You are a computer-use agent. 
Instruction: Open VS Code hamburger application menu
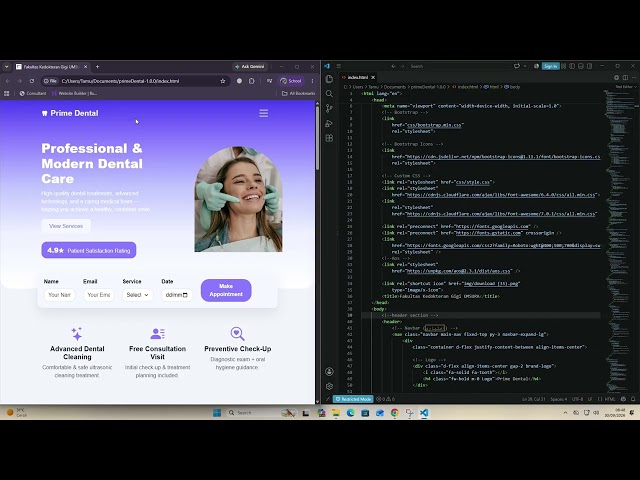338,66
